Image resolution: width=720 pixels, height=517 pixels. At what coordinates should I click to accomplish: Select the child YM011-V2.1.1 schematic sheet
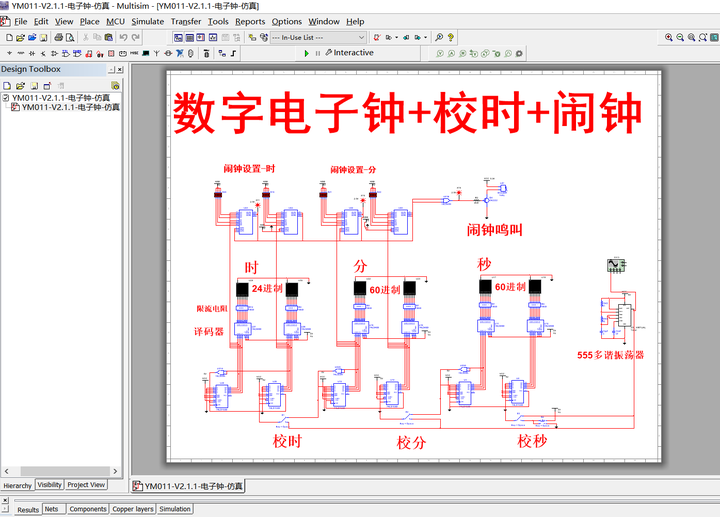coord(71,107)
